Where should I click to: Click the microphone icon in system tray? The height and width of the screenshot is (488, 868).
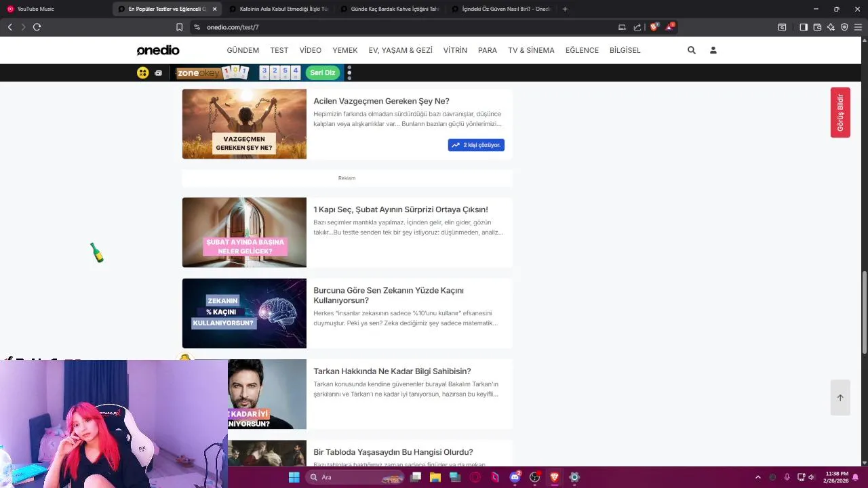pos(787,477)
